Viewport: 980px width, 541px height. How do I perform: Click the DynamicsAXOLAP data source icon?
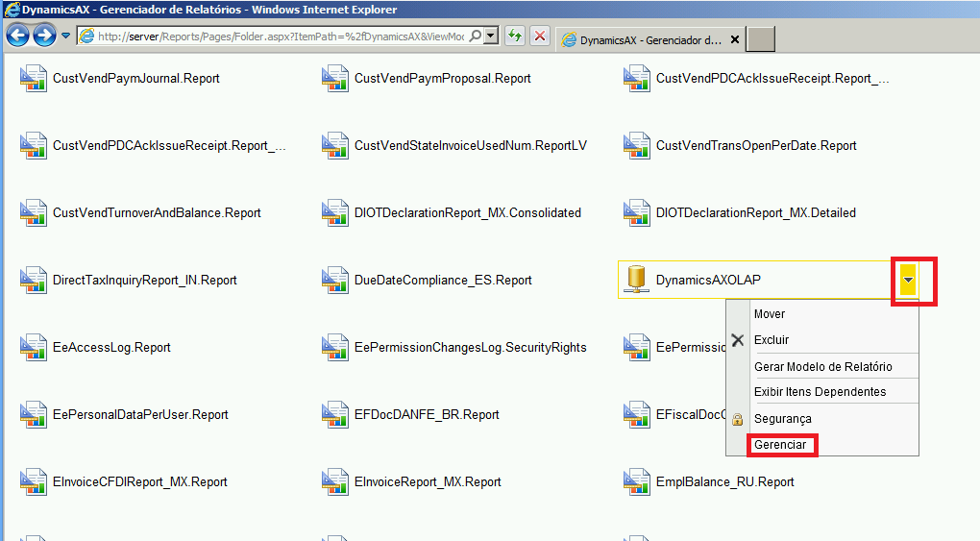tap(636, 280)
